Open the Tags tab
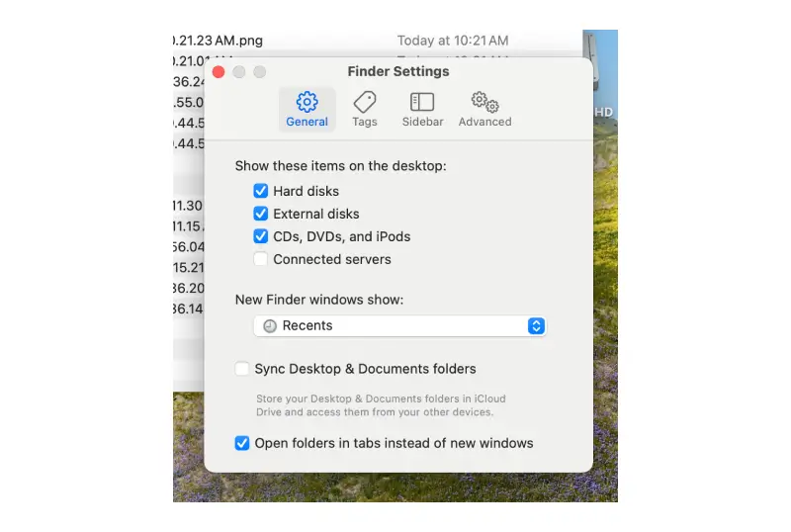This screenshot has height=532, width=791. coord(364,109)
